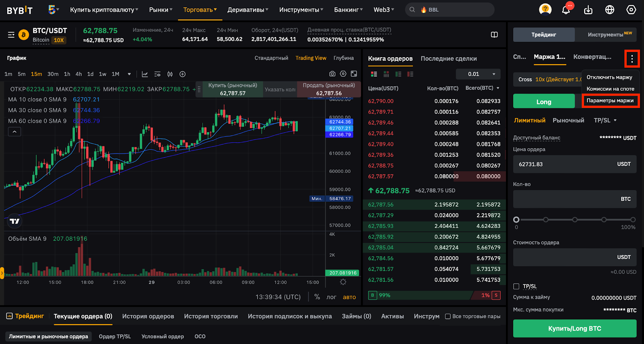This screenshot has height=344, width=644.
Task: Expand the Банкинг menu
Action: pyautogui.click(x=348, y=10)
